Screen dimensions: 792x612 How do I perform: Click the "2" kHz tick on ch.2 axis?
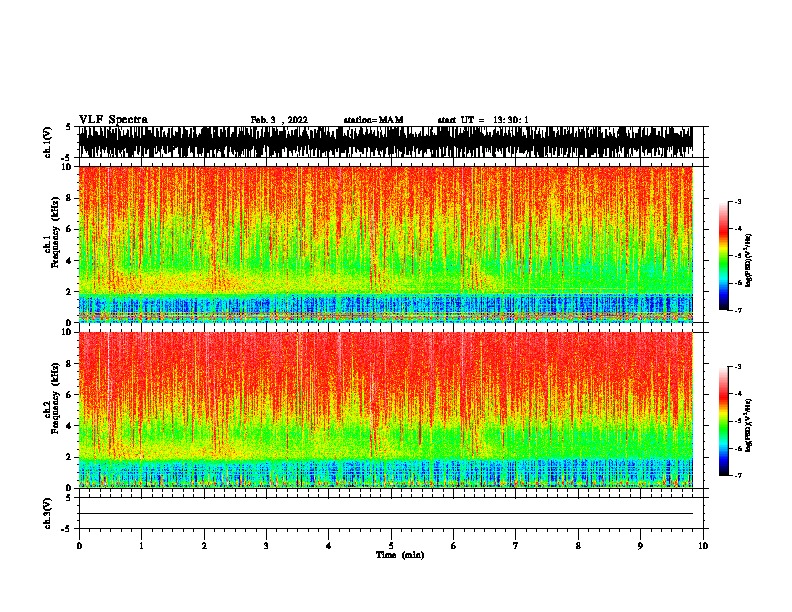click(69, 457)
